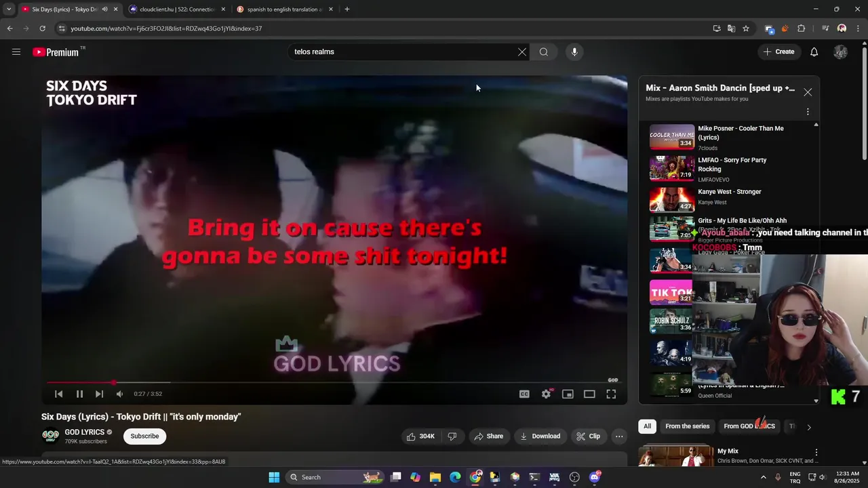
Task: Skip to previous video in player
Action: [59, 394]
